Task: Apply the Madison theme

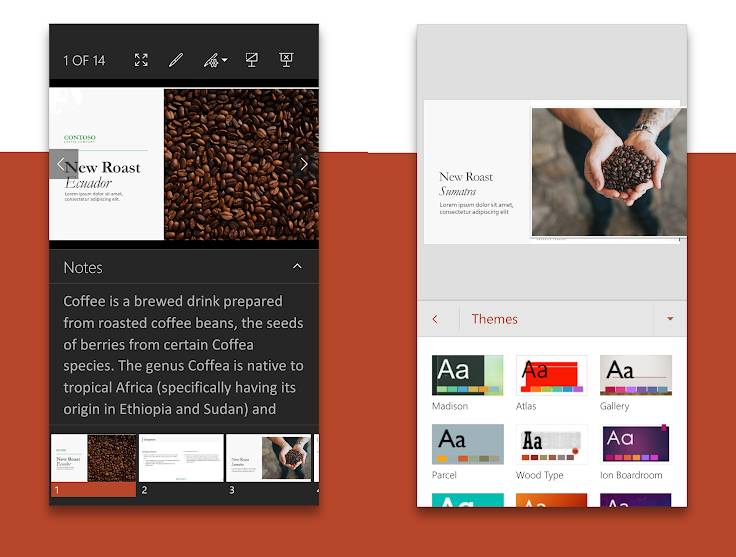Action: point(467,375)
